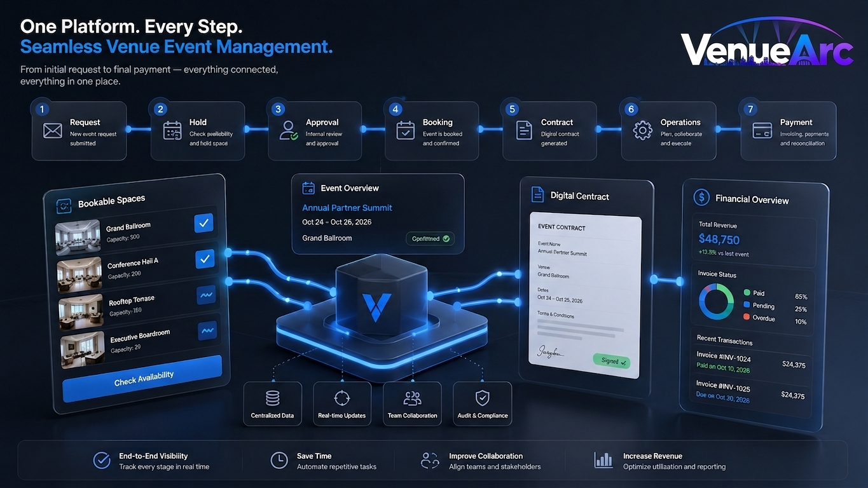The width and height of the screenshot is (868, 488).
Task: Click the calendar-check icon in the Booking step
Action: [406, 131]
